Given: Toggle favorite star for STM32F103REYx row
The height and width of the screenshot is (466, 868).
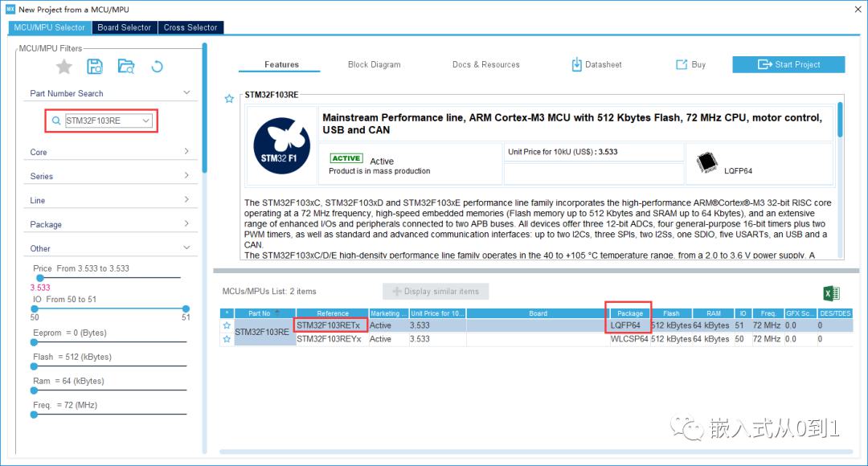Looking at the screenshot, I should 227,339.
